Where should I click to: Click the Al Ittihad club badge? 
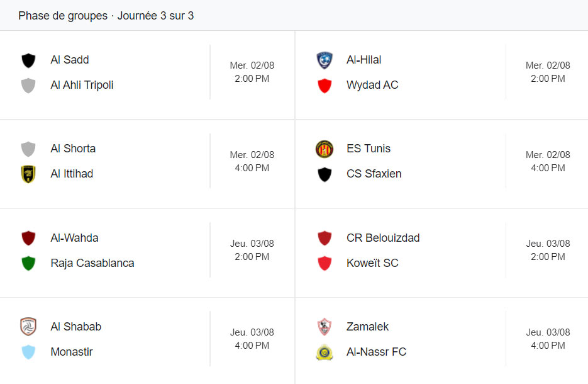point(28,174)
